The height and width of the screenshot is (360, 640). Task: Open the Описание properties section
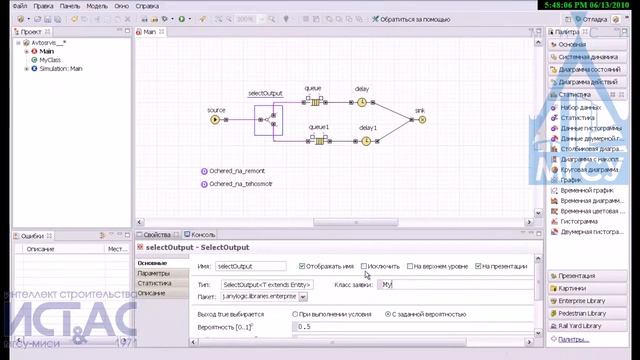[162, 293]
